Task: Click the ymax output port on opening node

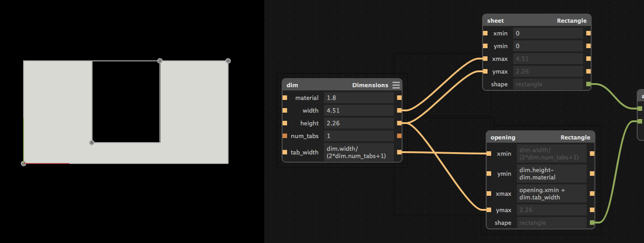Action: pyautogui.click(x=592, y=210)
